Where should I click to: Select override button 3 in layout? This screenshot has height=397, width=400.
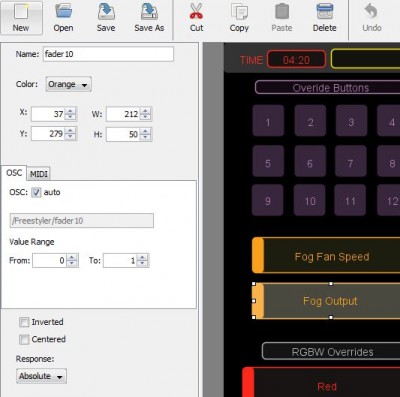pyautogui.click(x=351, y=120)
